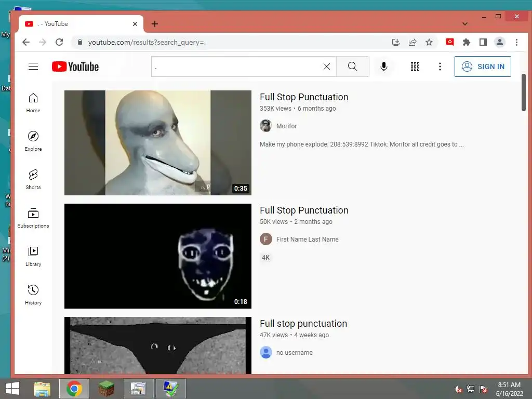Image resolution: width=532 pixels, height=399 pixels.
Task: Visit the 'First Name Last Name' channel
Action: point(308,239)
